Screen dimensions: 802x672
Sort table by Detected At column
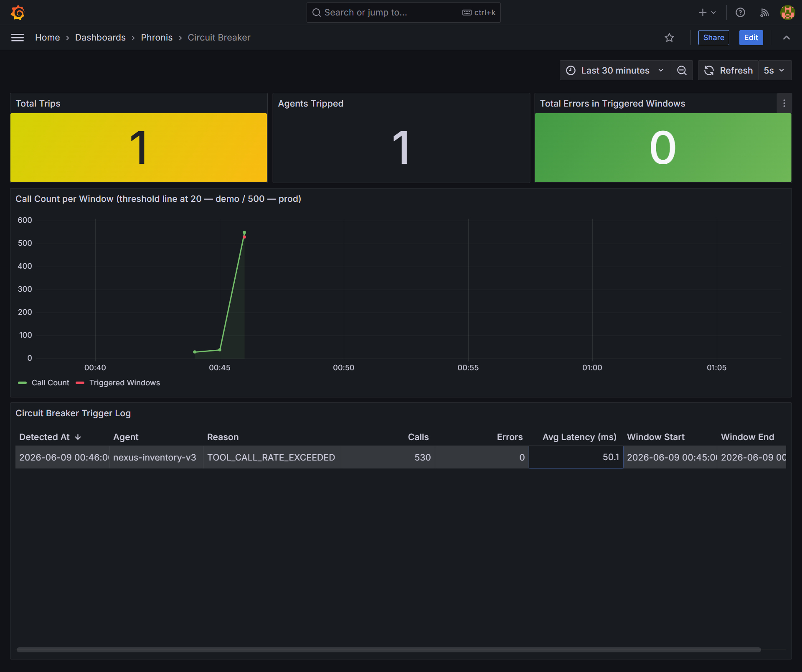[x=50, y=437]
